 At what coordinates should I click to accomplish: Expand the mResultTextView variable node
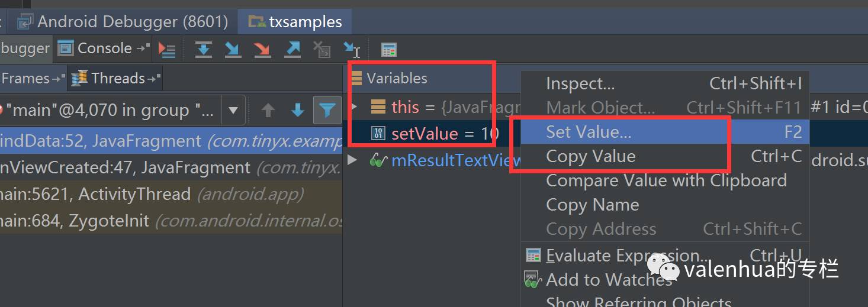[x=353, y=160]
